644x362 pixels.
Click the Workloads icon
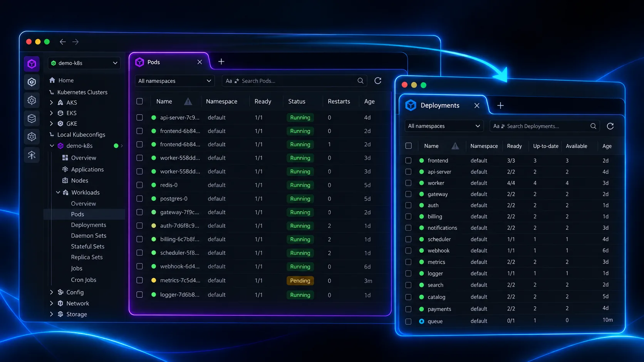65,192
